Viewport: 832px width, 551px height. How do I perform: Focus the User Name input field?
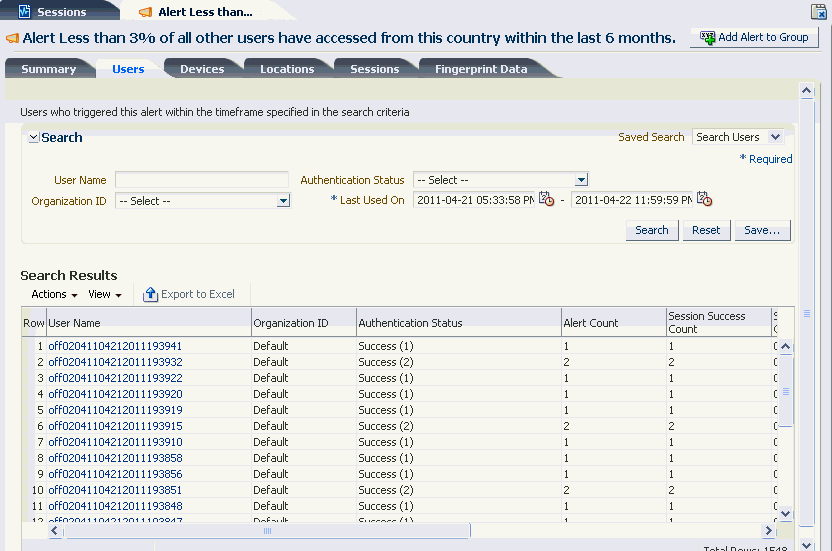tap(202, 180)
